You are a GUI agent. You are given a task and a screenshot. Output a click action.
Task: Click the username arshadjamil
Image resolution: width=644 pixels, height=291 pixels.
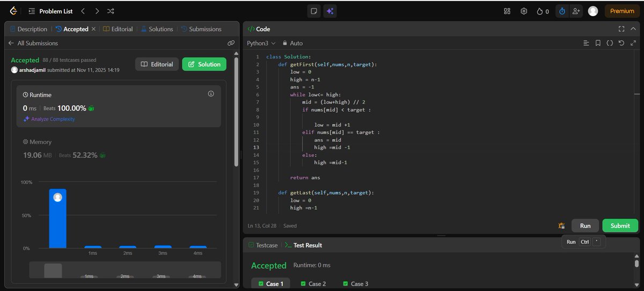pos(32,70)
